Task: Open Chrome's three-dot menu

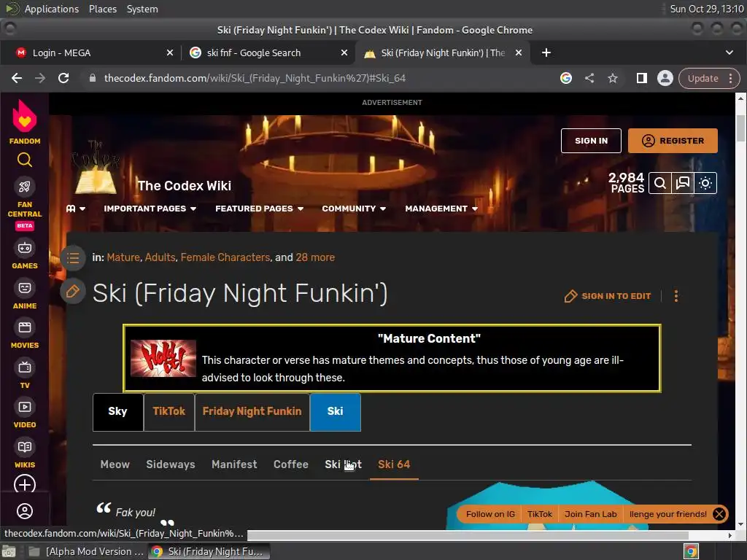Action: point(731,79)
